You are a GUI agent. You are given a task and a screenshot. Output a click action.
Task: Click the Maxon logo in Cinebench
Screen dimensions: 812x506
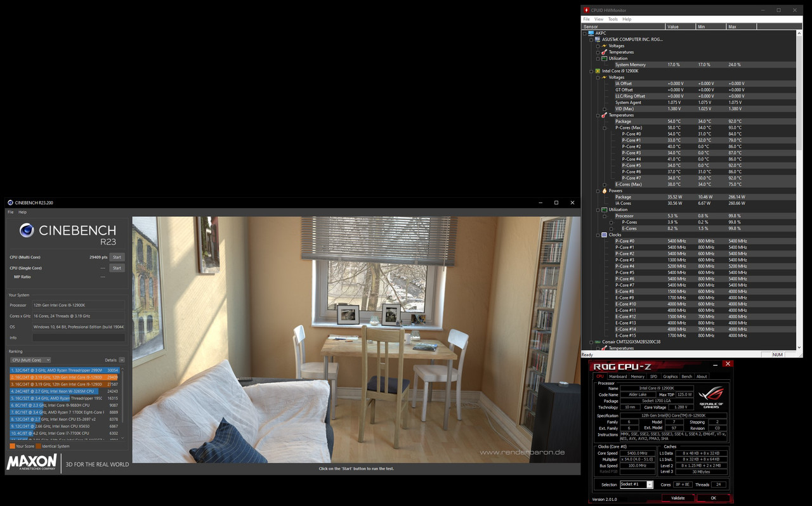tap(31, 462)
